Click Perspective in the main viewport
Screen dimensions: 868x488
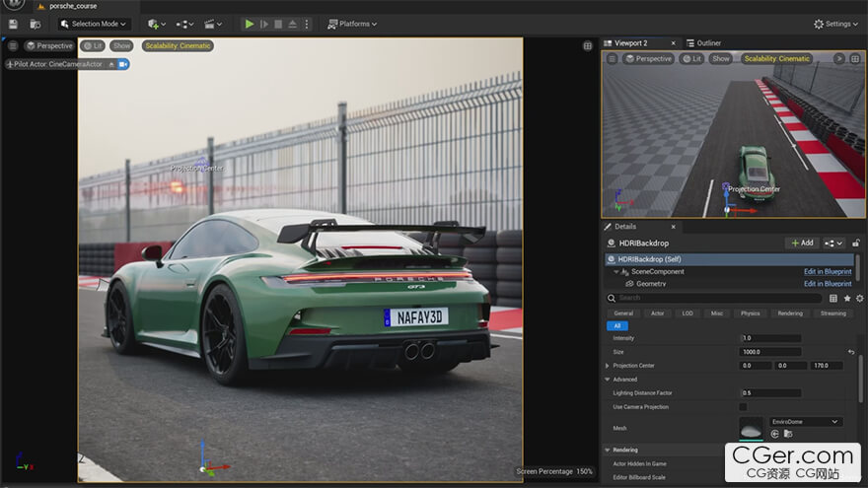click(50, 46)
